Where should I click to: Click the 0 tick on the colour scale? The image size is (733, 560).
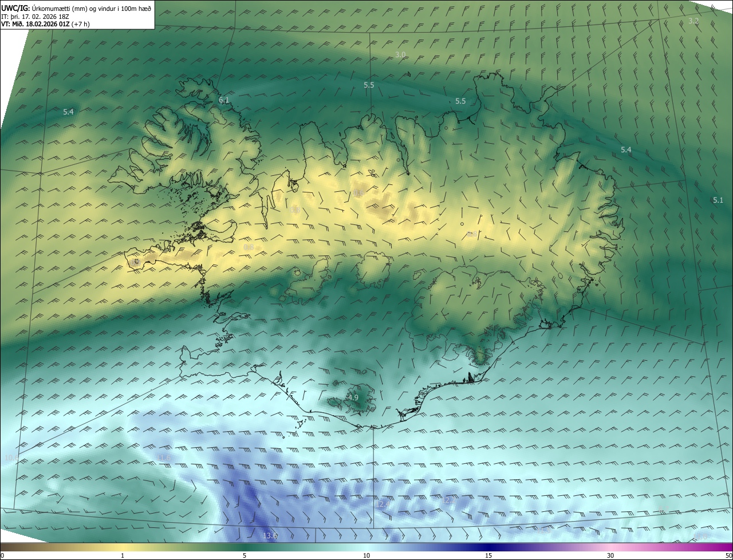click(2, 555)
